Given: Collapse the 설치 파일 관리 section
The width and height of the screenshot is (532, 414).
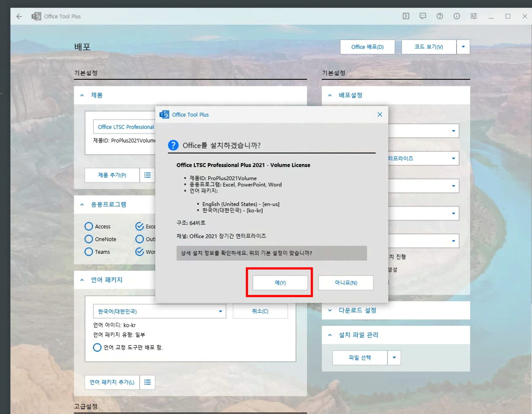Looking at the screenshot, I should click(330, 335).
